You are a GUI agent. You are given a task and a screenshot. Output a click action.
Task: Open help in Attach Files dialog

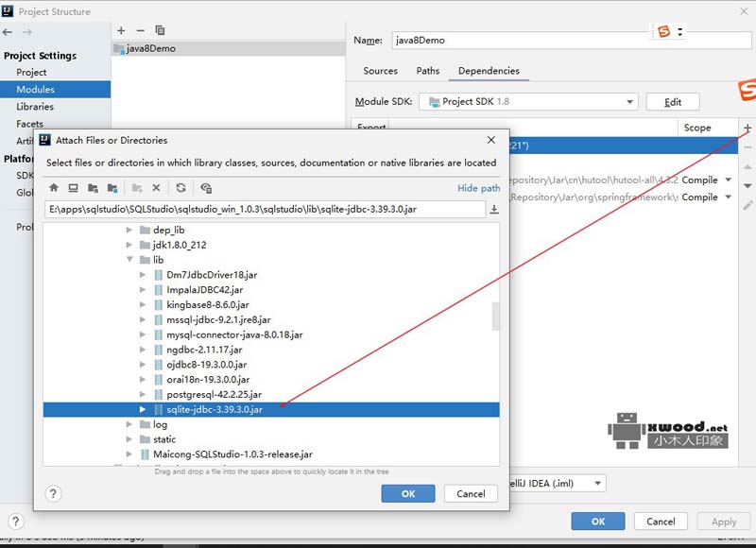(x=53, y=493)
